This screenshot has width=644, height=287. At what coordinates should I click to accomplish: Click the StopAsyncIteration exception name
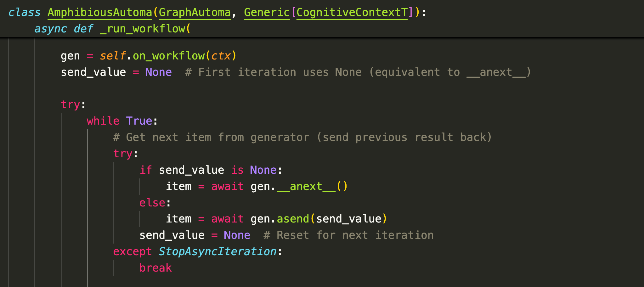(x=217, y=252)
